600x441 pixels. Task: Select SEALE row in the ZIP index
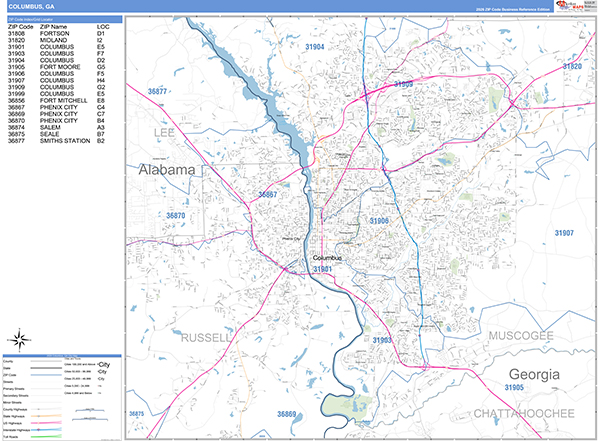(x=57, y=134)
